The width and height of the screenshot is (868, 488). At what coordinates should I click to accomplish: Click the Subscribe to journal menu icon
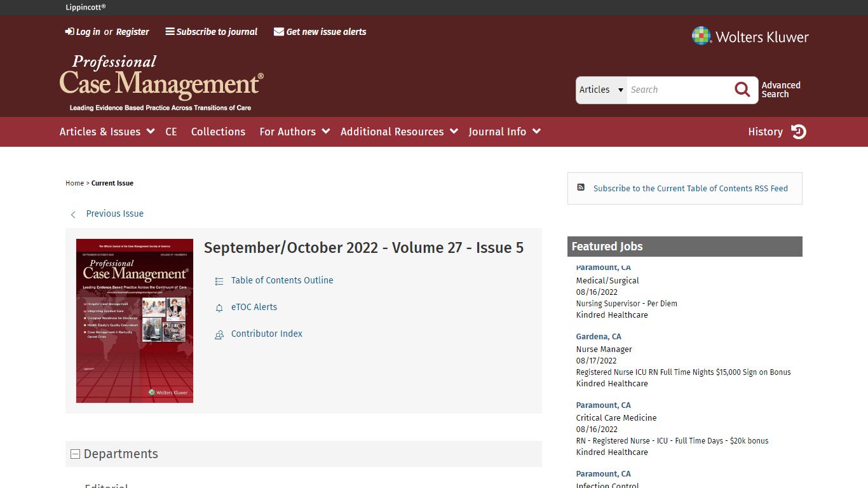tap(170, 32)
